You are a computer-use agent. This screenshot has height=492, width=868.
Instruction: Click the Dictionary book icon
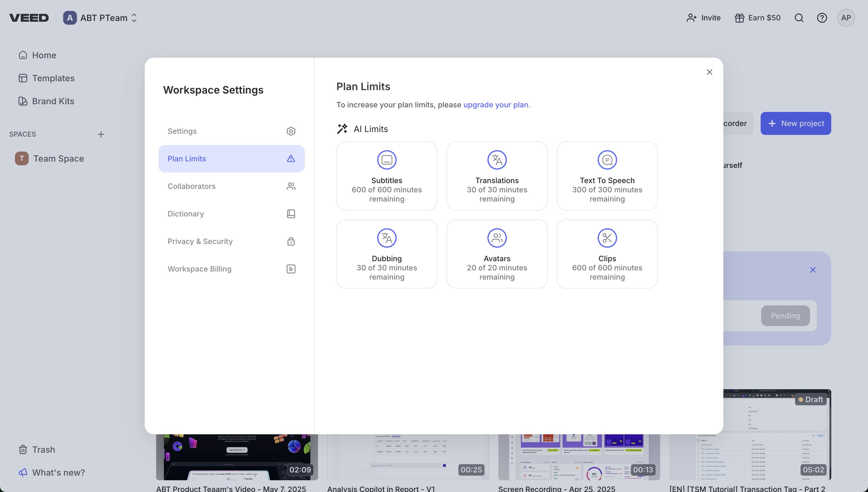pyautogui.click(x=291, y=214)
